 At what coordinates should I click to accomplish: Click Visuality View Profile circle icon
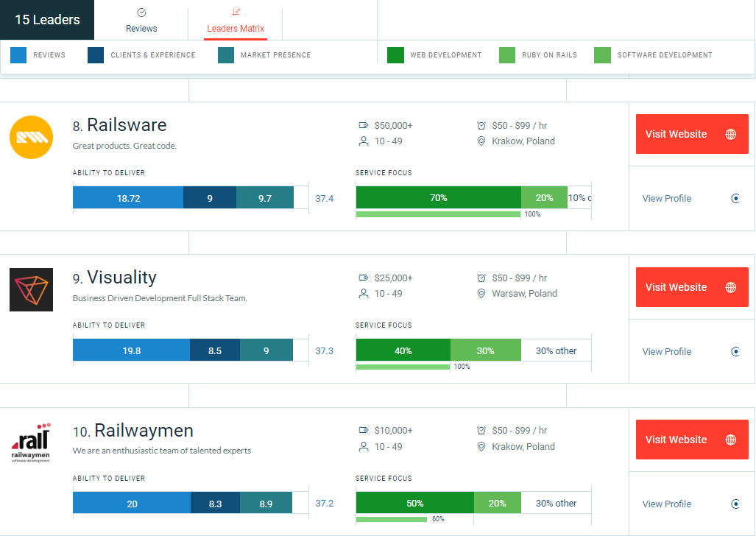point(735,351)
